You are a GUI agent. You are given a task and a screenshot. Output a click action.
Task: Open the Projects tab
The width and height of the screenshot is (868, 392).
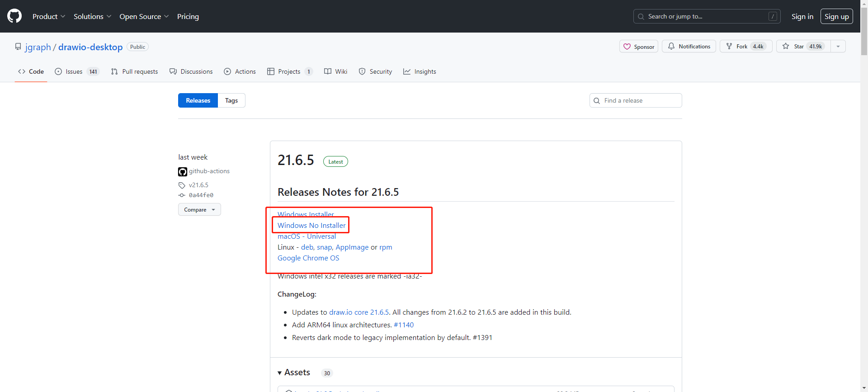coord(290,71)
